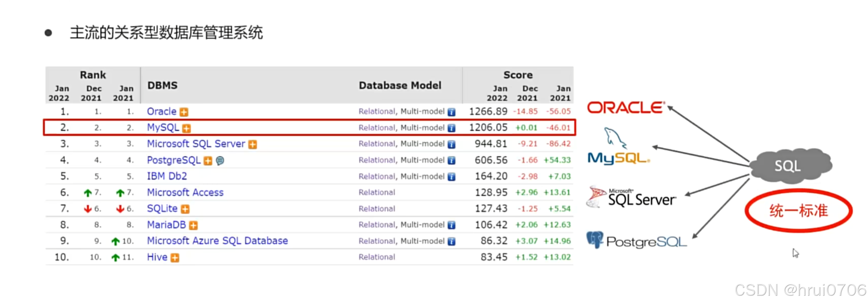The width and height of the screenshot is (868, 304).
Task: Click the Relational link in the IBM Db2 row
Action: coord(377,177)
